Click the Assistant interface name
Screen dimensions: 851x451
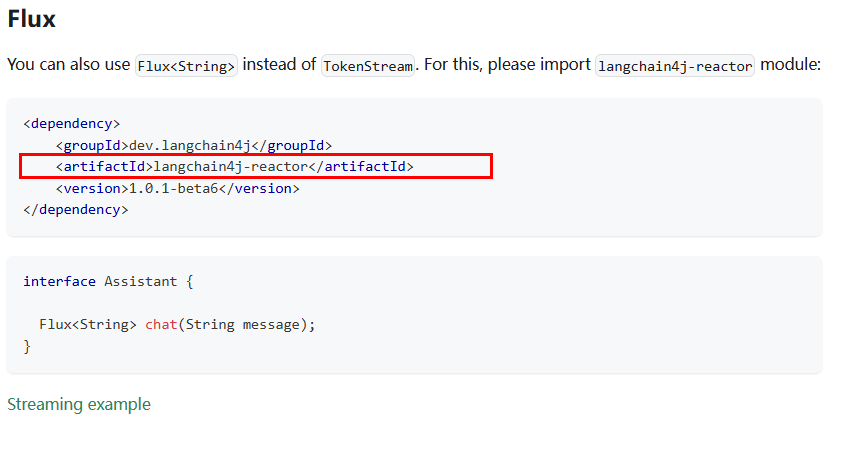pos(141,282)
